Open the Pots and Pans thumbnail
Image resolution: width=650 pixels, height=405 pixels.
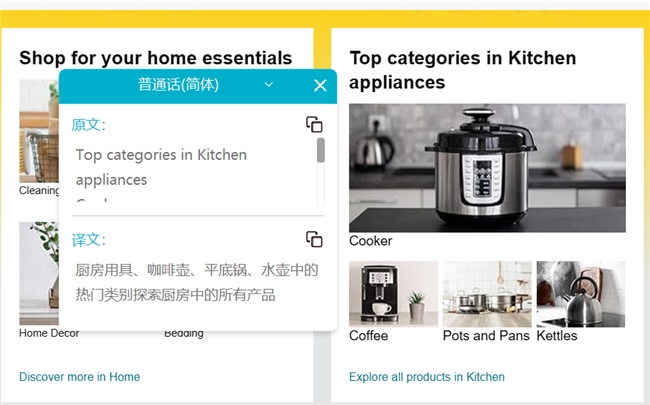[487, 294]
